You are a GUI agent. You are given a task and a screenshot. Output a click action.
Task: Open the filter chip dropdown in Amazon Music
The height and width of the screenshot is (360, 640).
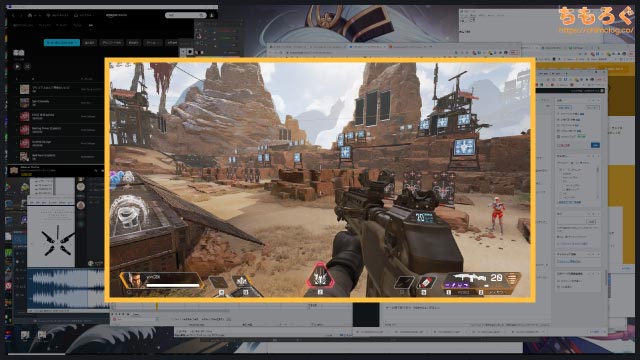(x=152, y=42)
